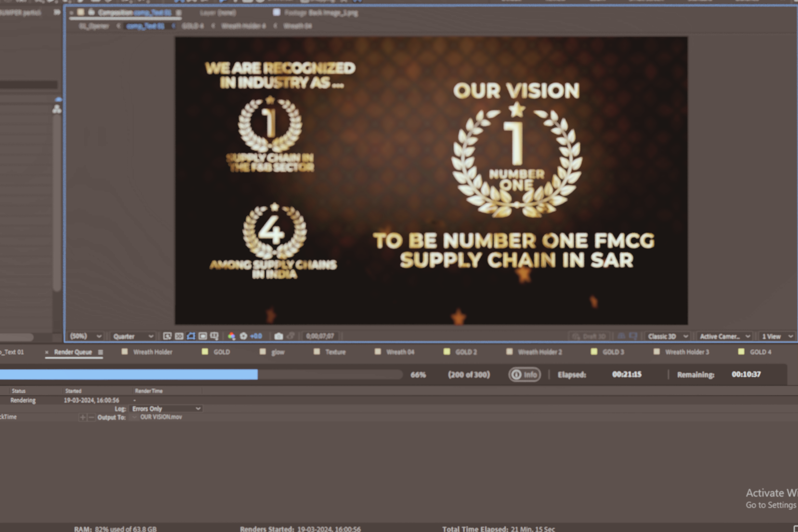Switch to the Wreath Holder tab
Viewport: 798px width, 532px height.
tap(152, 352)
